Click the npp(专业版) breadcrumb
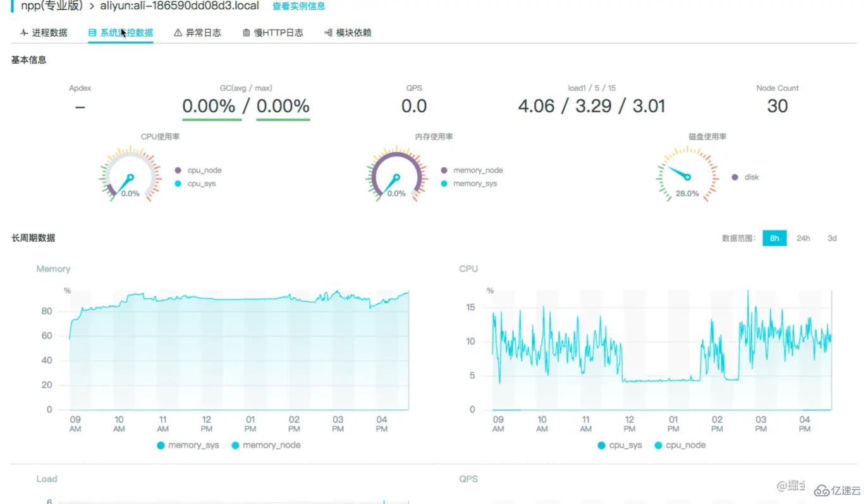868x504 pixels. pos(52,6)
